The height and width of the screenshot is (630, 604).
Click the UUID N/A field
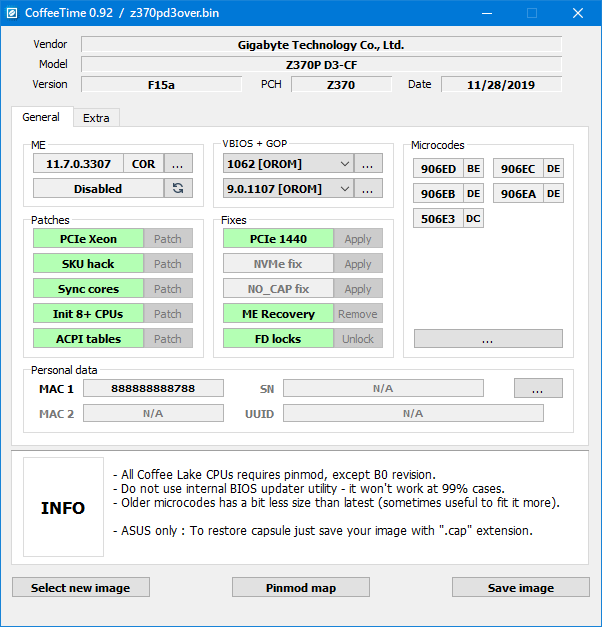pyautogui.click(x=413, y=413)
